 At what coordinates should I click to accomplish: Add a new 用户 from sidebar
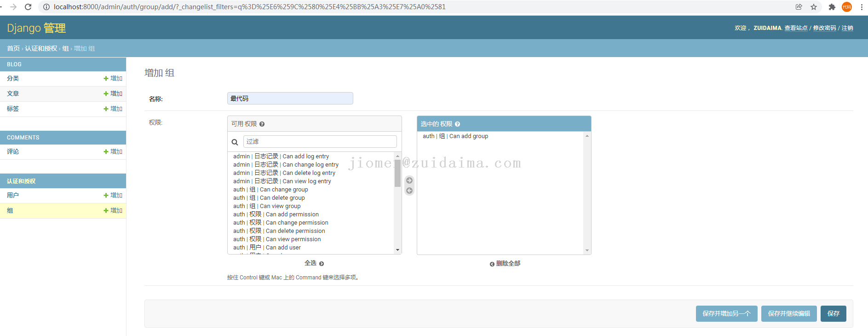[113, 196]
